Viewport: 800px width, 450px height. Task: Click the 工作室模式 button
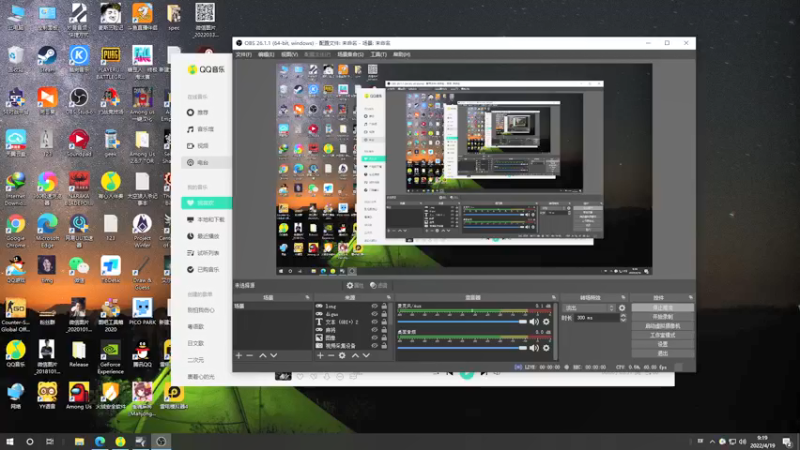[663, 335]
